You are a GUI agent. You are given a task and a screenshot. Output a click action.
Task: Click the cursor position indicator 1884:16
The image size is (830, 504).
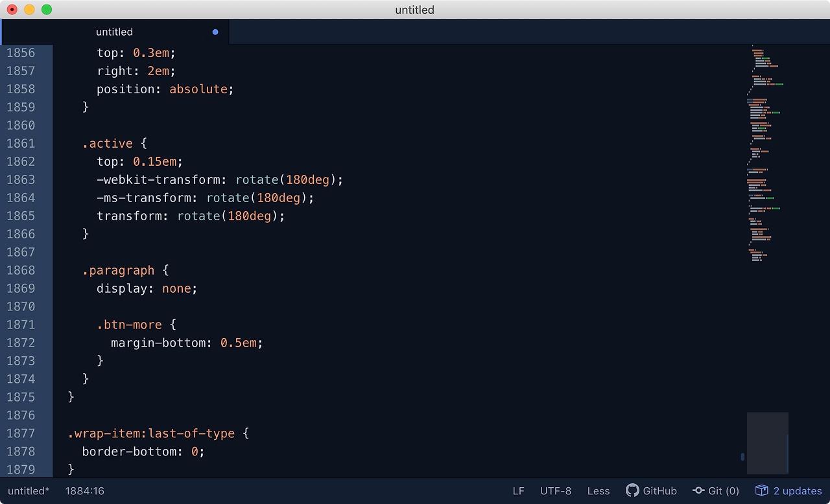click(84, 490)
